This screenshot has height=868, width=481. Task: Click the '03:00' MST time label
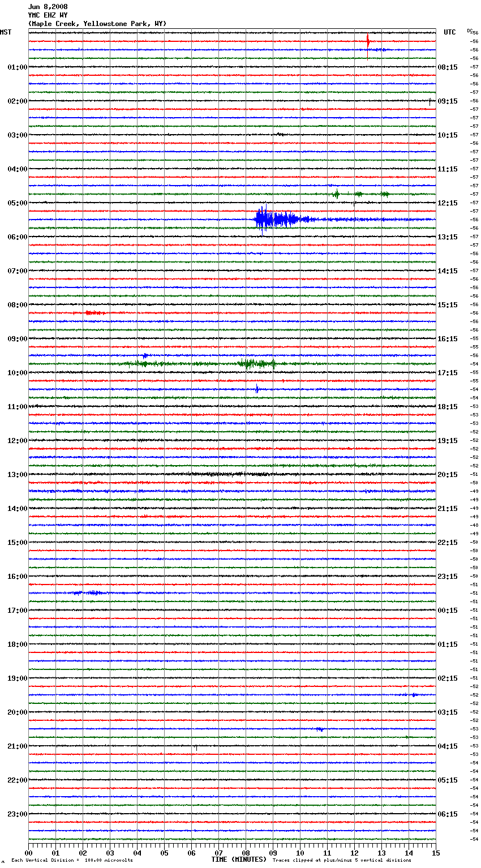pyautogui.click(x=18, y=135)
